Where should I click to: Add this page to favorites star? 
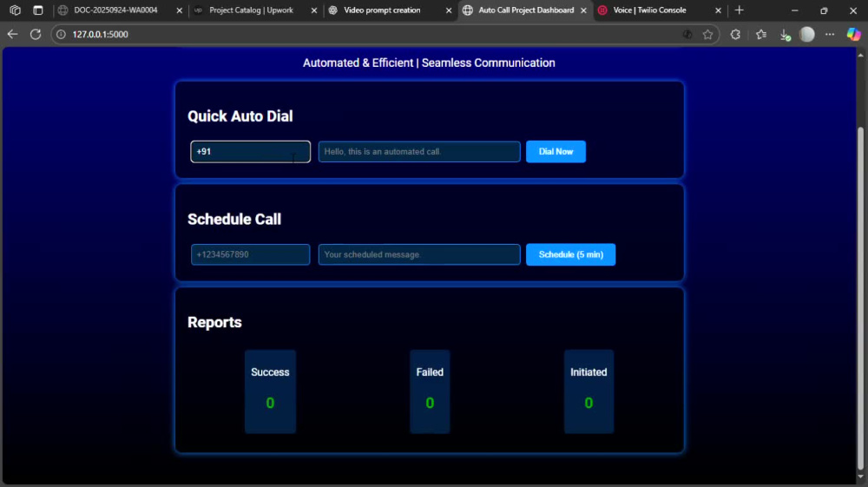pos(707,35)
